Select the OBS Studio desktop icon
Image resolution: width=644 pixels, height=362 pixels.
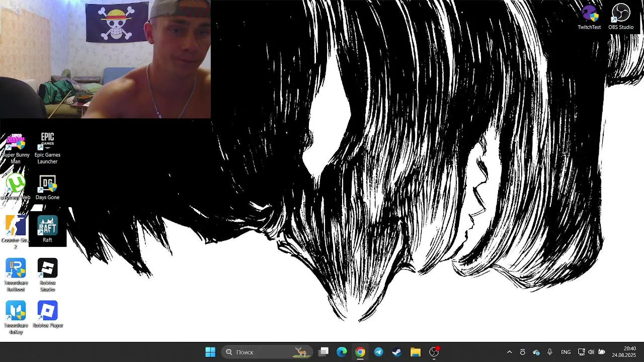(x=621, y=17)
